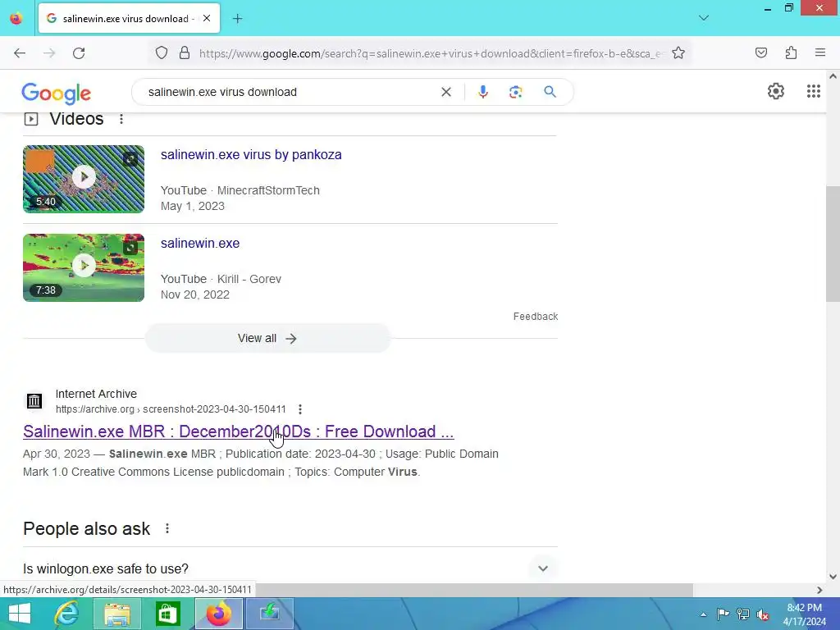
Task: Launch Internet Explorer from taskbar
Action: (x=66, y=614)
